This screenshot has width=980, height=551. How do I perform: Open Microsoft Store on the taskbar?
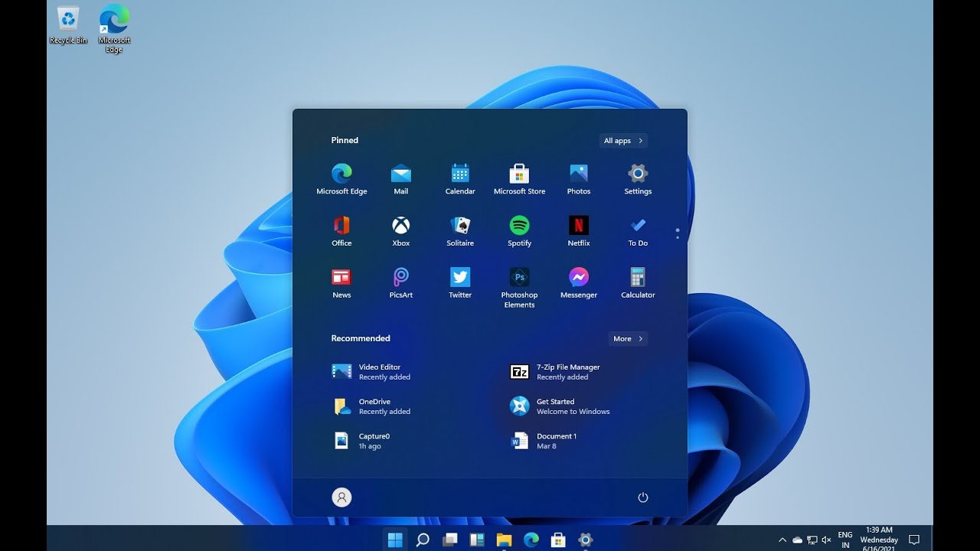click(x=558, y=540)
